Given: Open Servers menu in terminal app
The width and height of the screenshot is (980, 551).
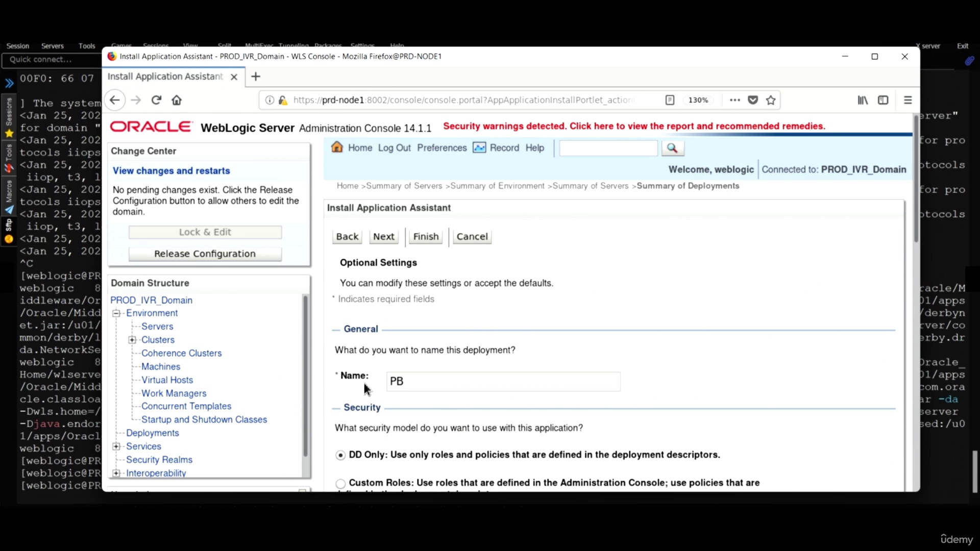Looking at the screenshot, I should point(53,46).
